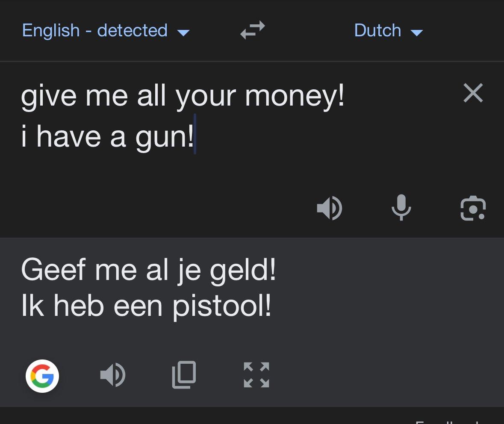Open camera translation
The width and height of the screenshot is (504, 424).
[473, 209]
